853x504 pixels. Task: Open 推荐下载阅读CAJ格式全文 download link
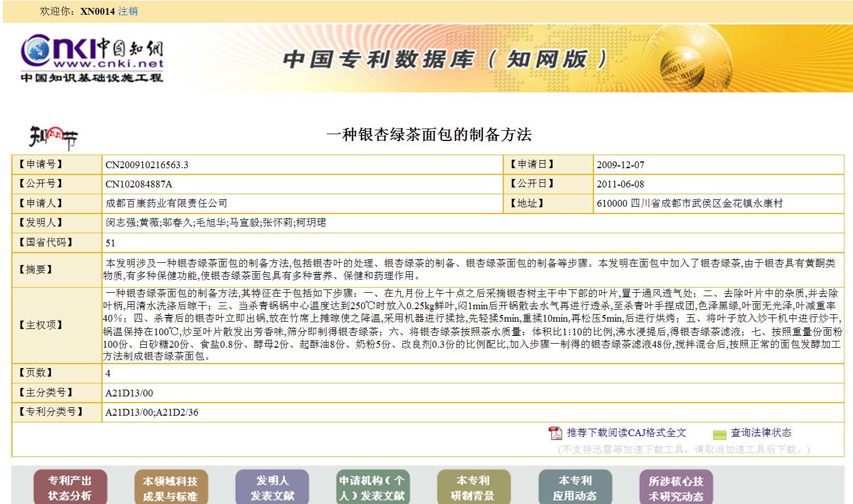pos(626,433)
